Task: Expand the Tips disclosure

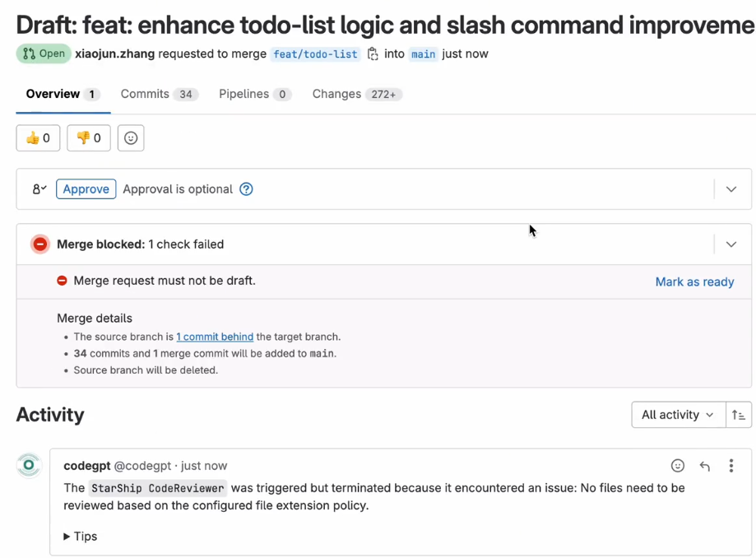Action: pyautogui.click(x=81, y=537)
